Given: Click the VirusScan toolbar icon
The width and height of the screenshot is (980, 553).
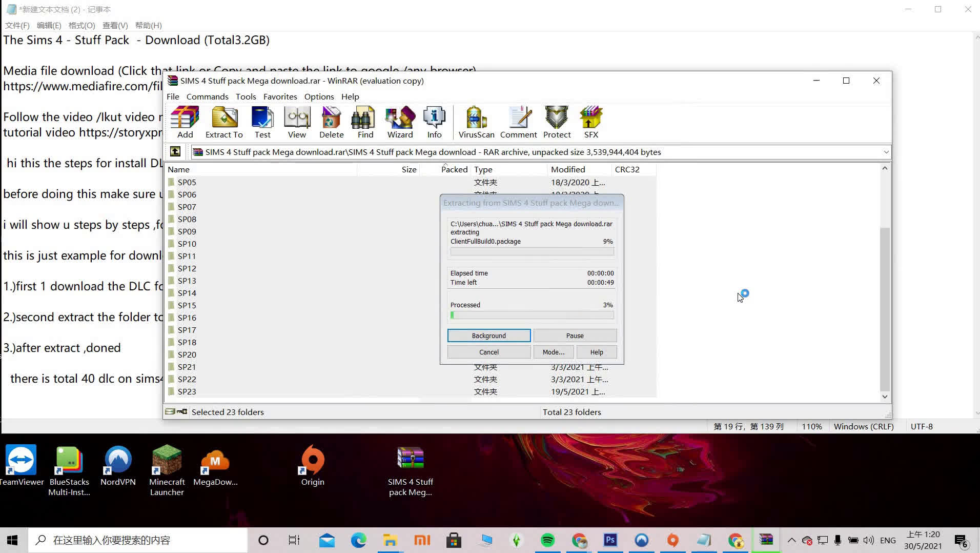Looking at the screenshot, I should point(476,122).
